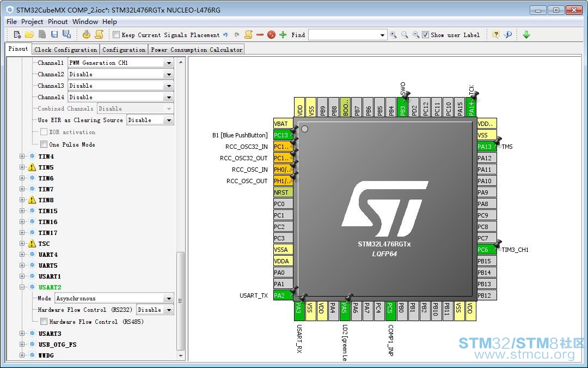Click the Open Project folder icon

pyautogui.click(x=29, y=35)
